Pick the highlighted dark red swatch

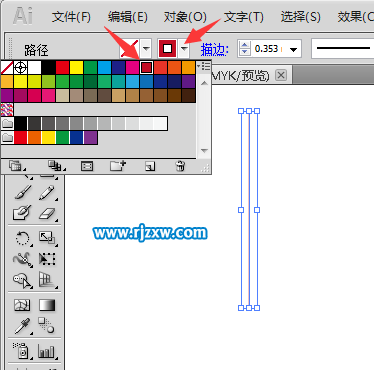146,68
